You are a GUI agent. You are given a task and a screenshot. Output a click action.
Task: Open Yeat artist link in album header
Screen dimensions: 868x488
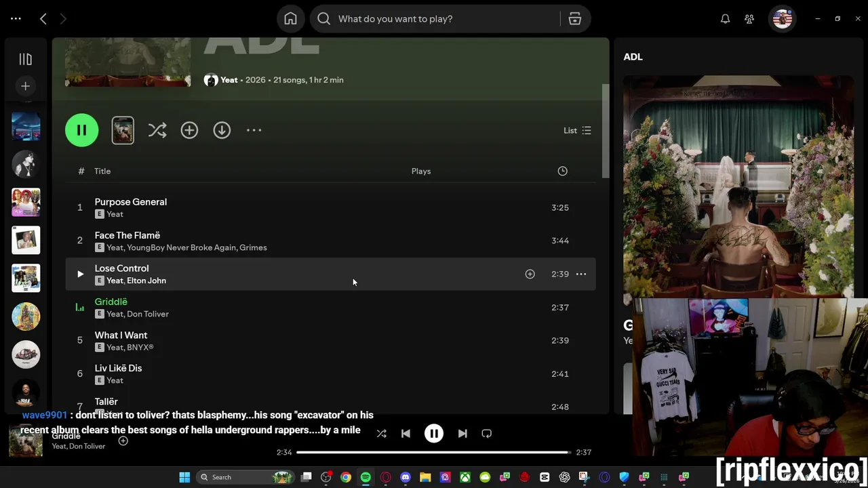(x=229, y=80)
